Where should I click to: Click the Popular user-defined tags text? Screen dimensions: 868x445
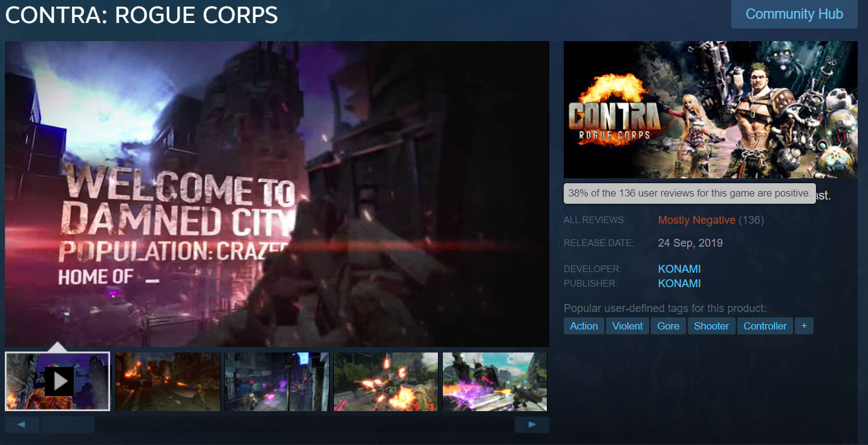(665, 308)
